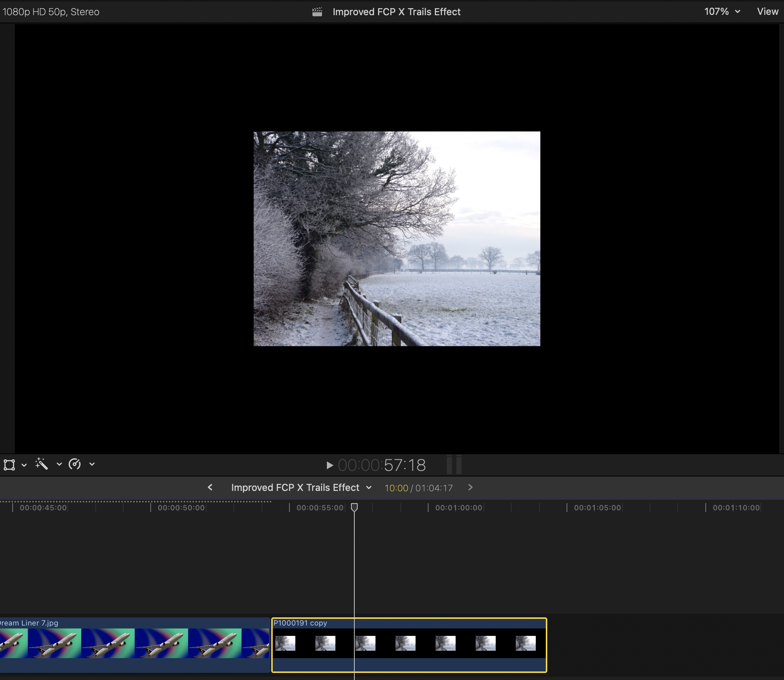Click the Retime speedometer icon
The width and height of the screenshot is (784, 680).
point(75,464)
